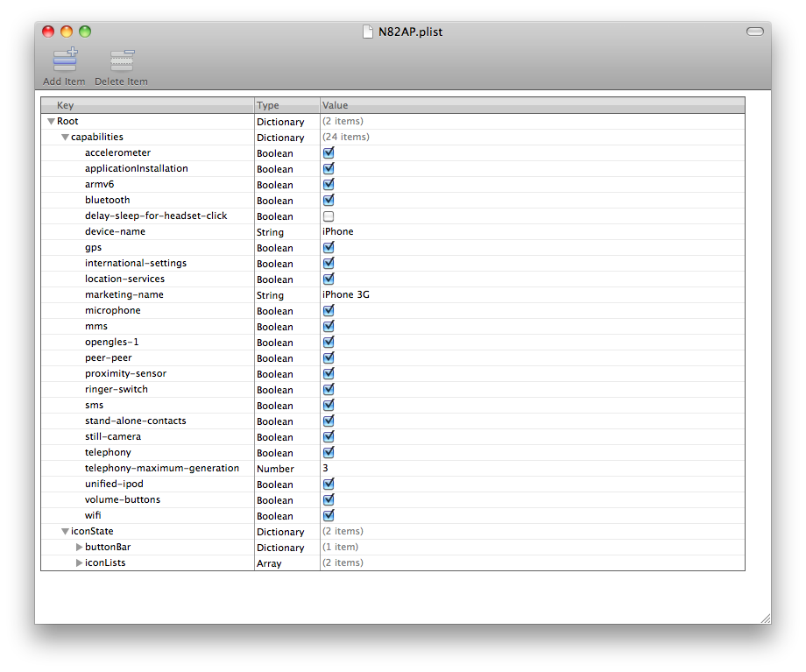Uncheck the gps checkbox
The width and height of the screenshot is (806, 672).
pos(329,247)
